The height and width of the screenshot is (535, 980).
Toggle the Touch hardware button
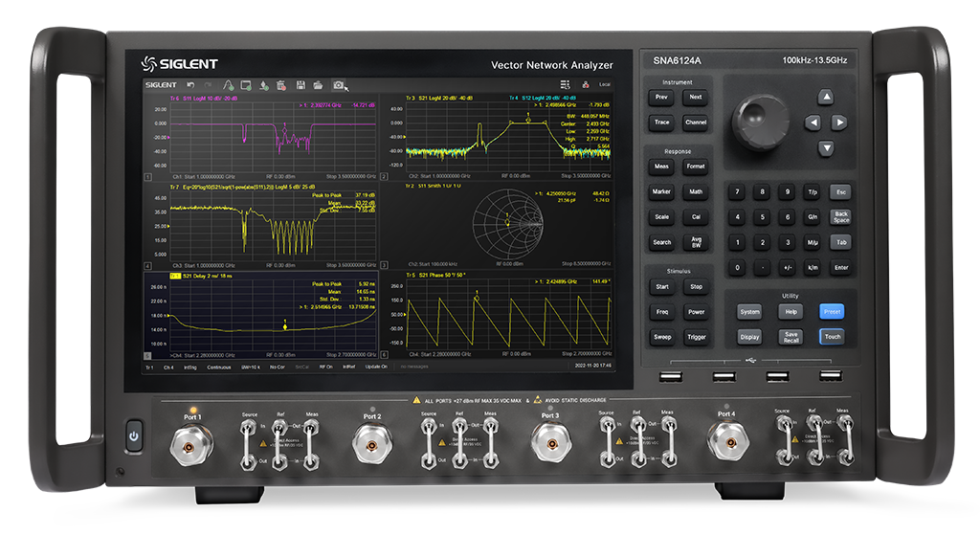[x=832, y=337]
